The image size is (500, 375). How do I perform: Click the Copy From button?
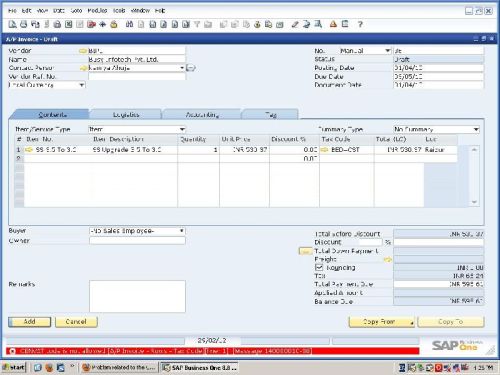pyautogui.click(x=382, y=322)
